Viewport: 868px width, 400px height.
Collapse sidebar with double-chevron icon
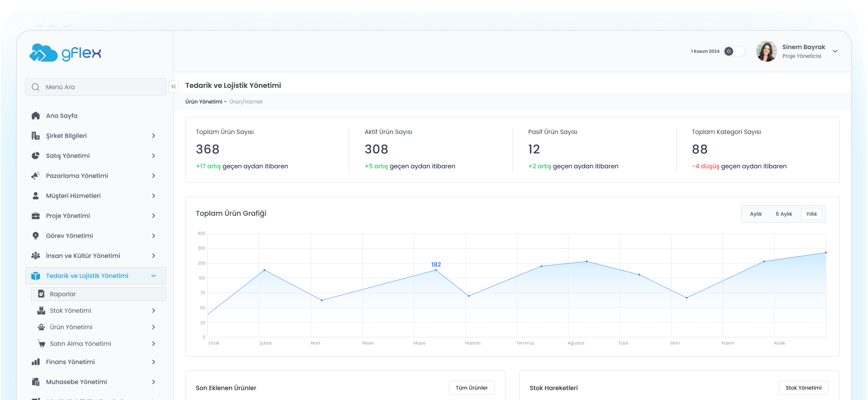pyautogui.click(x=173, y=86)
